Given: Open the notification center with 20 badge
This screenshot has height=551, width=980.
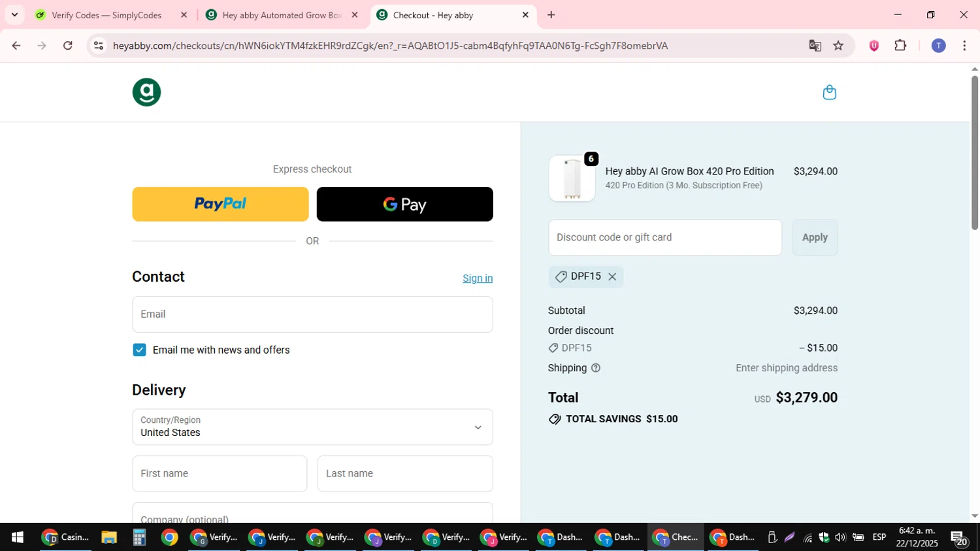Looking at the screenshot, I should pos(959,538).
